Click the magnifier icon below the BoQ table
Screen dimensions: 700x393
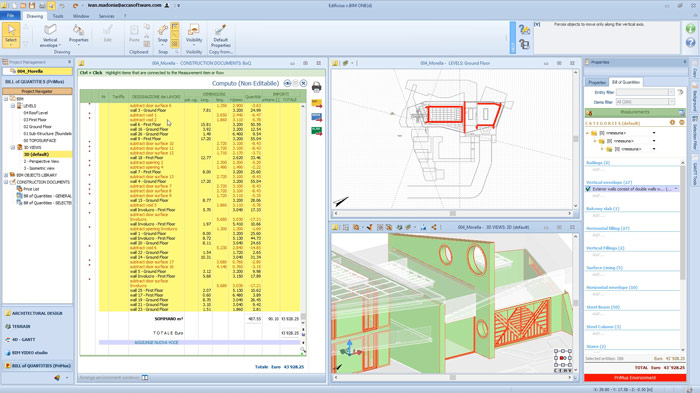click(303, 350)
